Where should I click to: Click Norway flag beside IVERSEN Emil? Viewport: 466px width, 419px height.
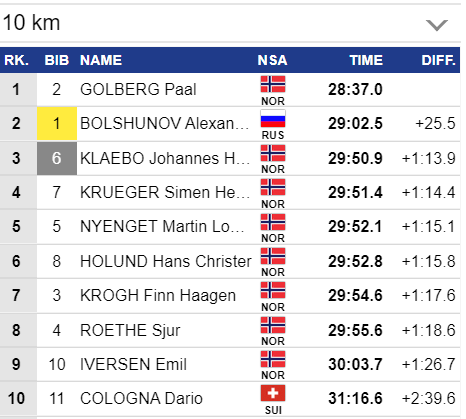pyautogui.click(x=273, y=359)
